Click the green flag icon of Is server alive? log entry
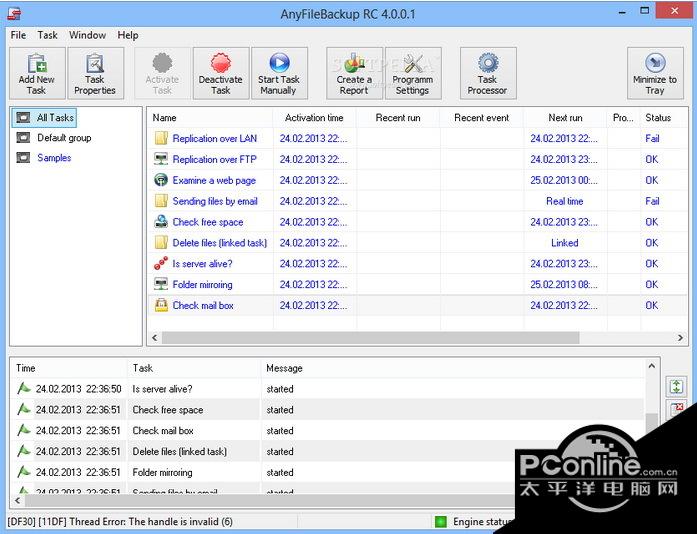Image resolution: width=697 pixels, height=534 pixels. [x=24, y=389]
